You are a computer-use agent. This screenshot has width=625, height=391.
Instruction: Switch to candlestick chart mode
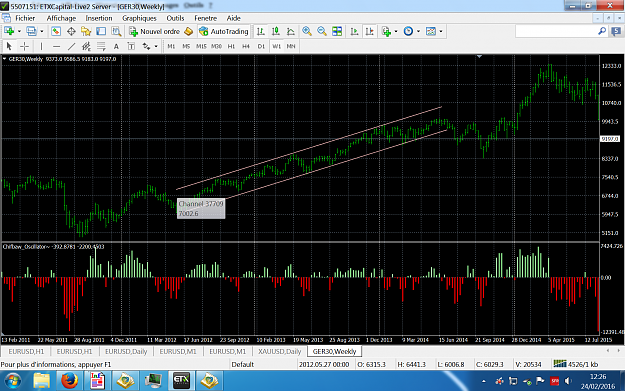coord(275,31)
